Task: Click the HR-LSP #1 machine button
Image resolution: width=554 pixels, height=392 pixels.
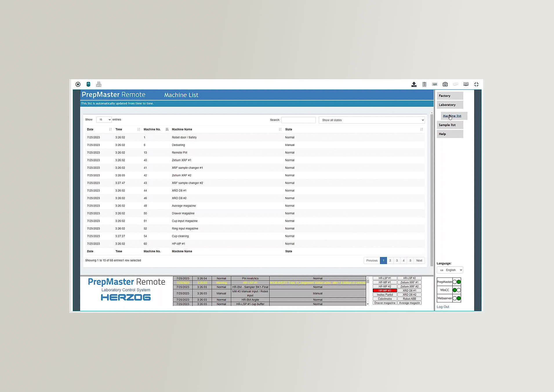Action: pos(385,278)
